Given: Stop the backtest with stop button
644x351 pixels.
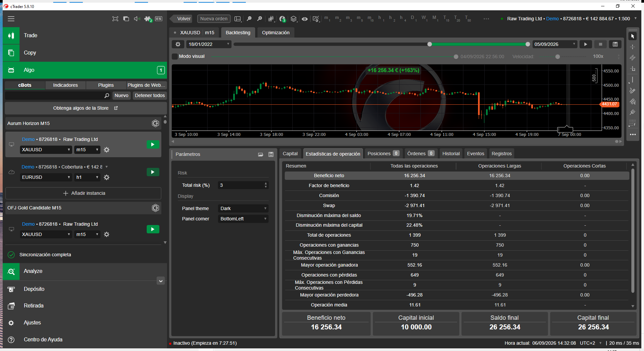Looking at the screenshot, I should [x=600, y=44].
